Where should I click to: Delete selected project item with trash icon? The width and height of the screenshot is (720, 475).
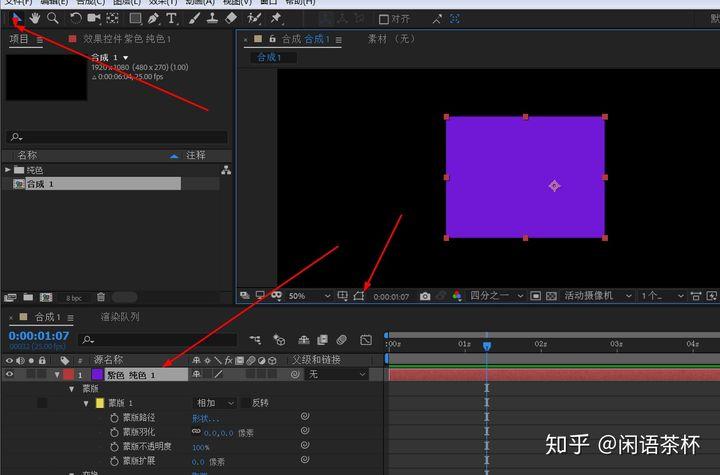[101, 297]
